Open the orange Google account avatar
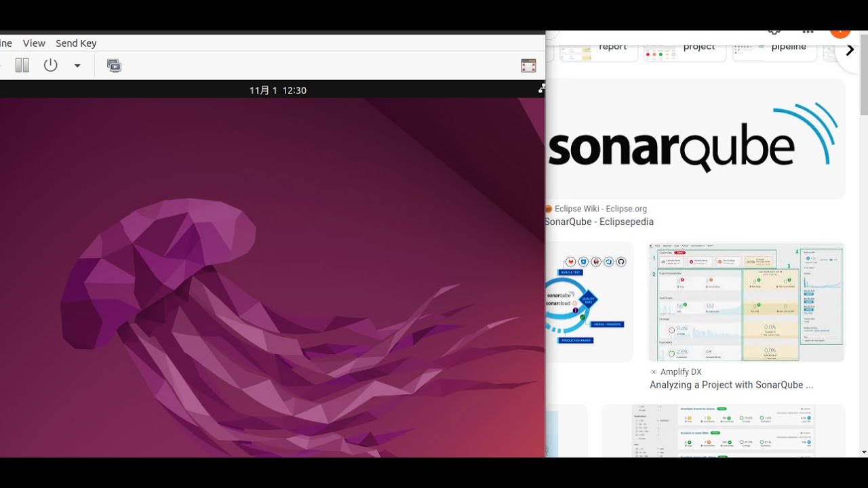Screen dimensions: 868x488 [840, 33]
